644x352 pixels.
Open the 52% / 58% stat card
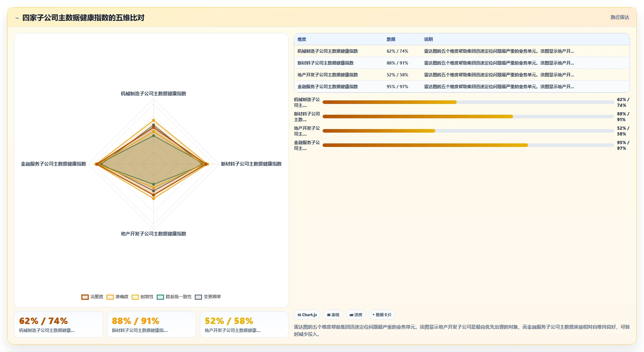coord(244,324)
